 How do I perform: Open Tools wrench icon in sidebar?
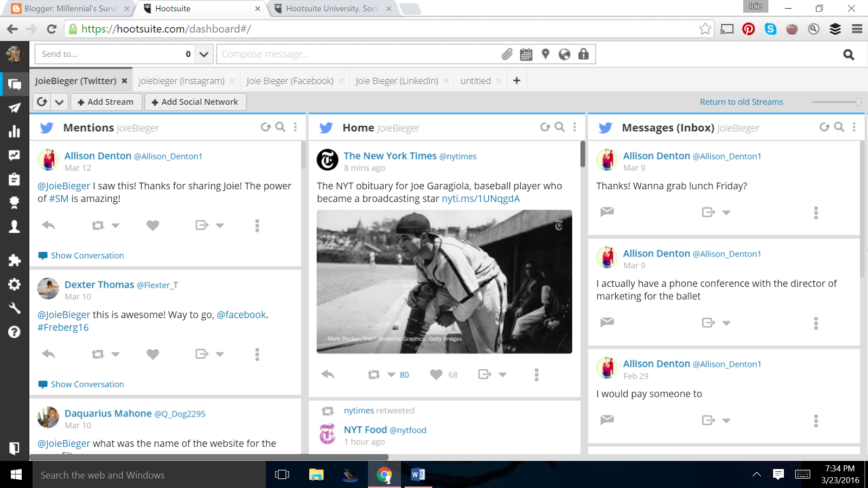(15, 308)
